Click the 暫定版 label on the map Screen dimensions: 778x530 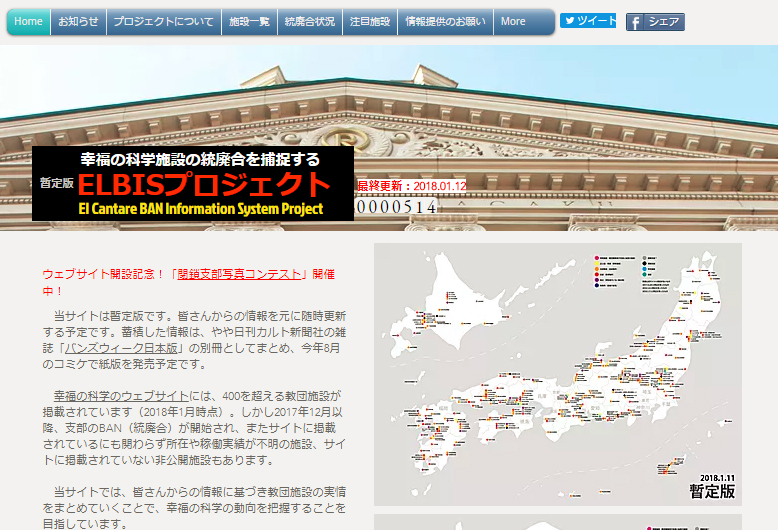click(x=712, y=492)
